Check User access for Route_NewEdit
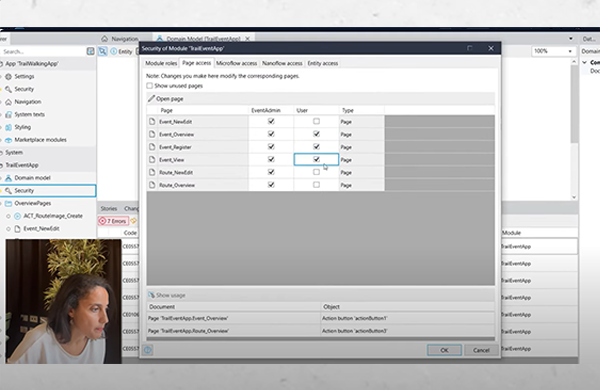Screen dimensions: 600x390 316,172
